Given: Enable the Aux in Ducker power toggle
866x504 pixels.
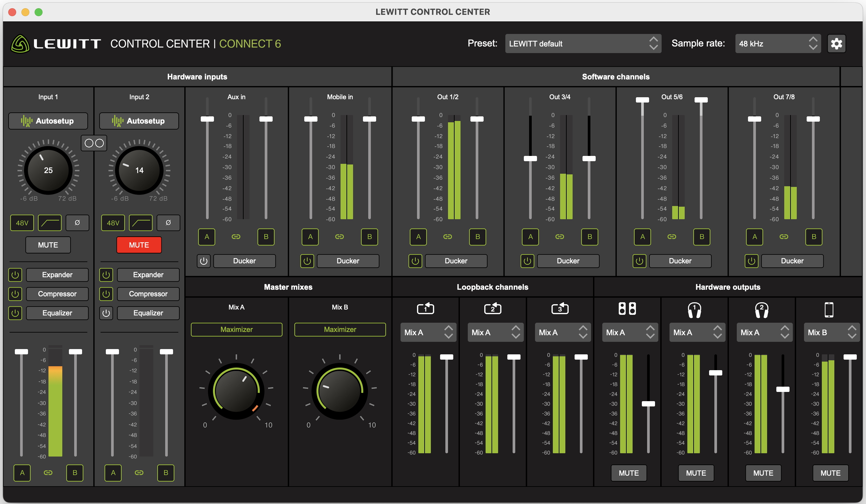Looking at the screenshot, I should [203, 261].
